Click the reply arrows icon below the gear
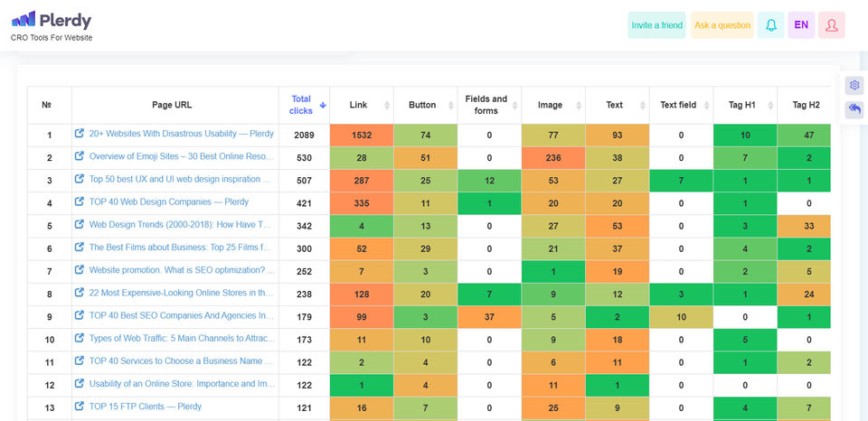The width and height of the screenshot is (868, 421). pos(854,109)
